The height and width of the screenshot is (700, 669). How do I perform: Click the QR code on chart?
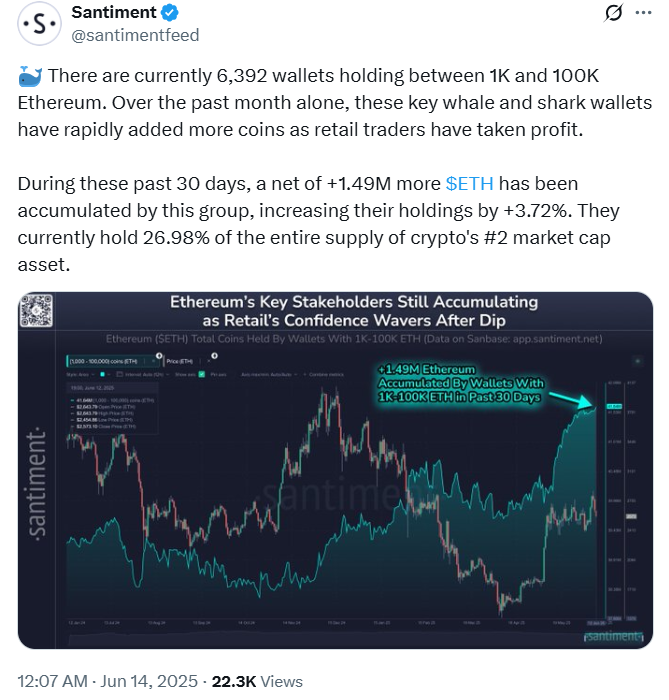(x=37, y=311)
